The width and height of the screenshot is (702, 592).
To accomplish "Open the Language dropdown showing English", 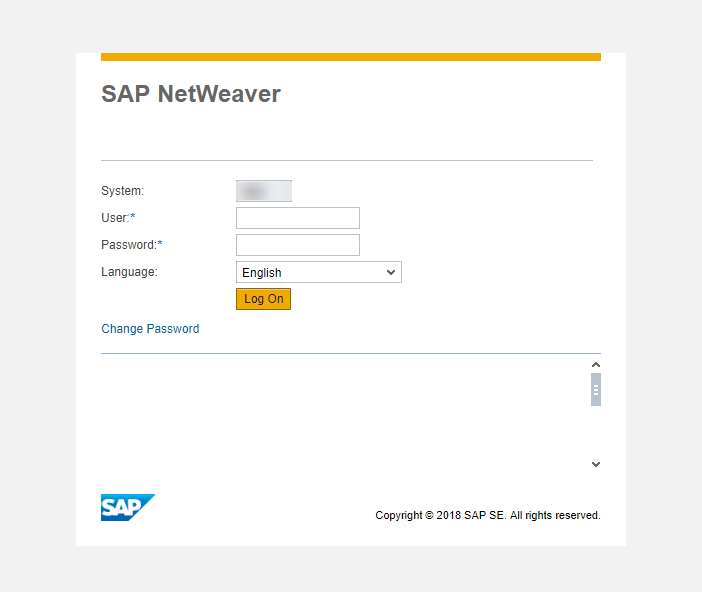I will 319,272.
